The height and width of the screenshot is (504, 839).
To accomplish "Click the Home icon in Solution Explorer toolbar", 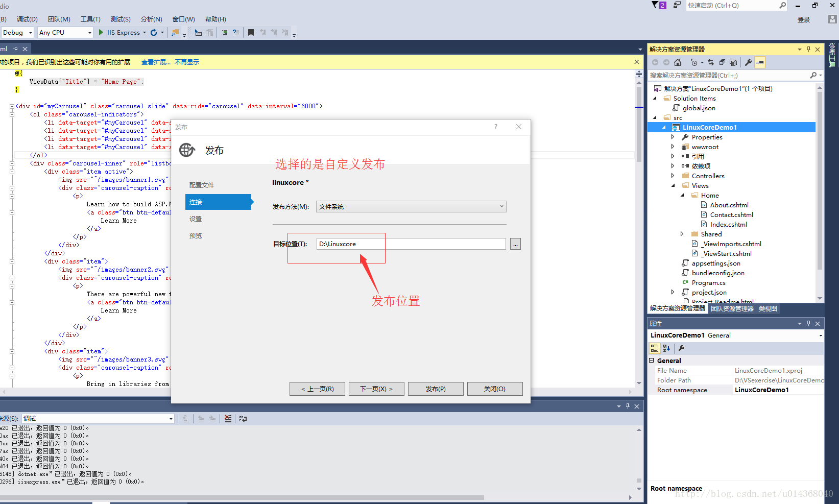I will pyautogui.click(x=678, y=62).
